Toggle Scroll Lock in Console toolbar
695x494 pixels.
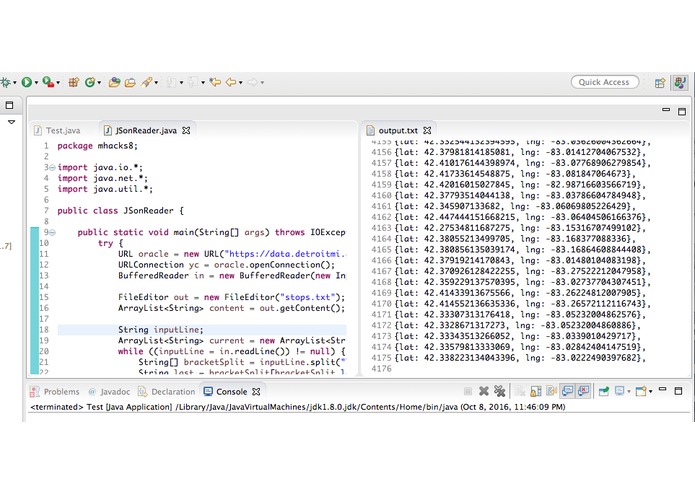(536, 391)
